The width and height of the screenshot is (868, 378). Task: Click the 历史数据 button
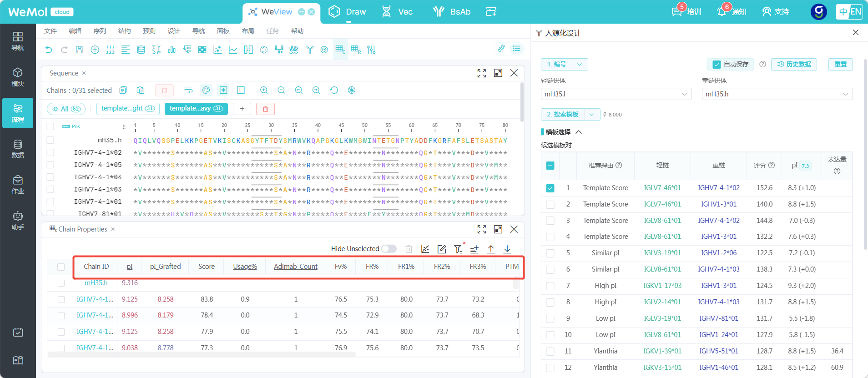tap(794, 65)
